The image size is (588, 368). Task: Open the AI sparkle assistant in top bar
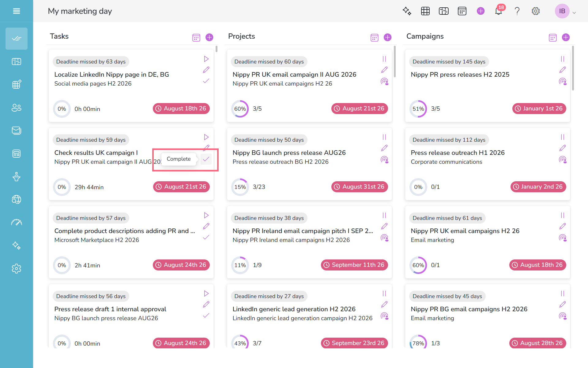407,11
